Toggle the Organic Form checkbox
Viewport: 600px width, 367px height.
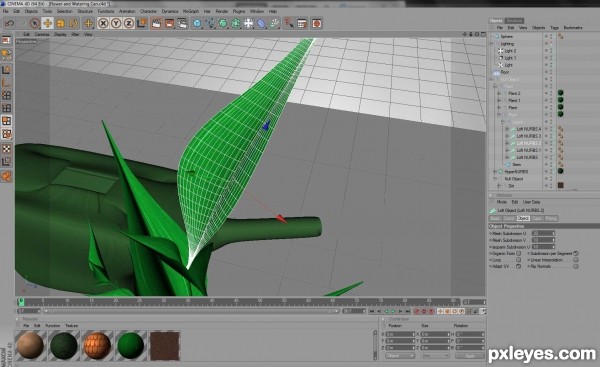[518, 253]
